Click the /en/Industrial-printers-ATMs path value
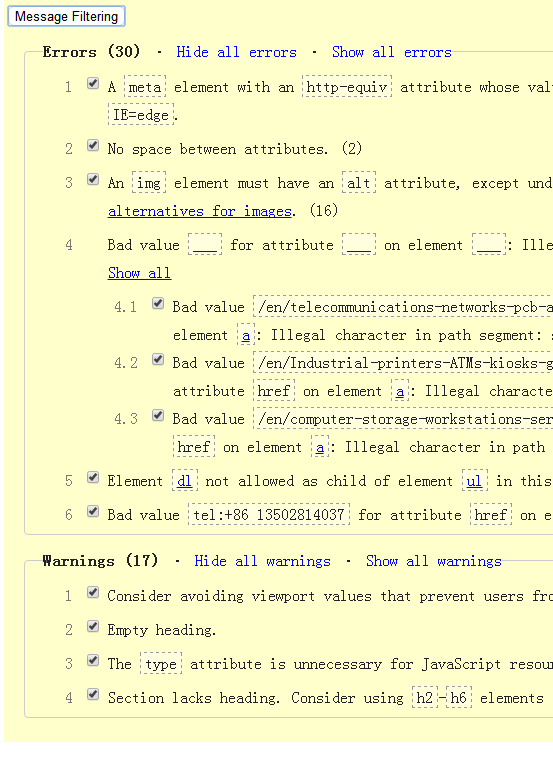The image size is (553, 759). click(x=405, y=363)
